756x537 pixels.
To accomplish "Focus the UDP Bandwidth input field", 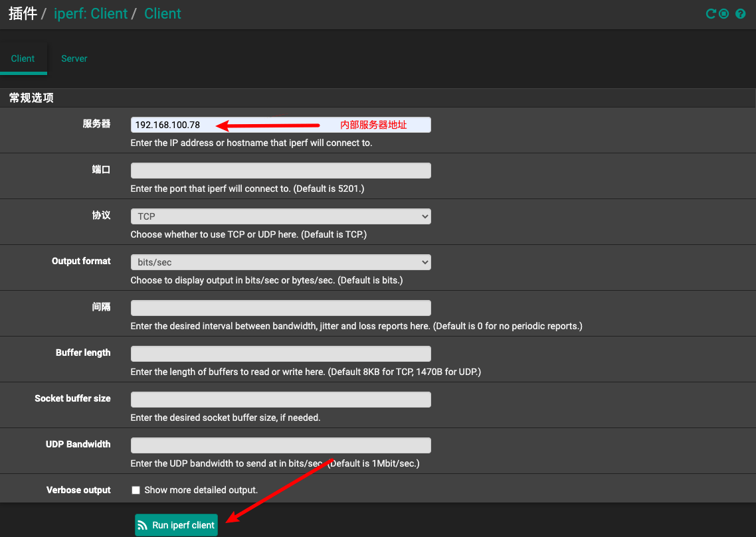I will pos(280,445).
